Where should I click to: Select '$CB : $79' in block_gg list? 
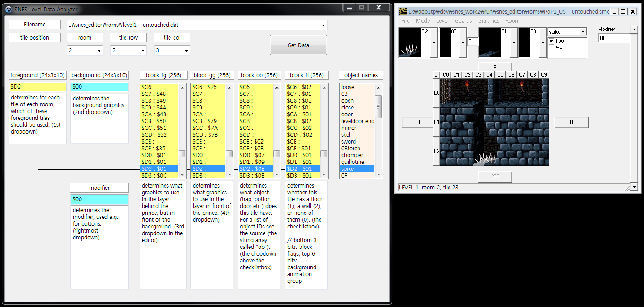click(x=208, y=121)
